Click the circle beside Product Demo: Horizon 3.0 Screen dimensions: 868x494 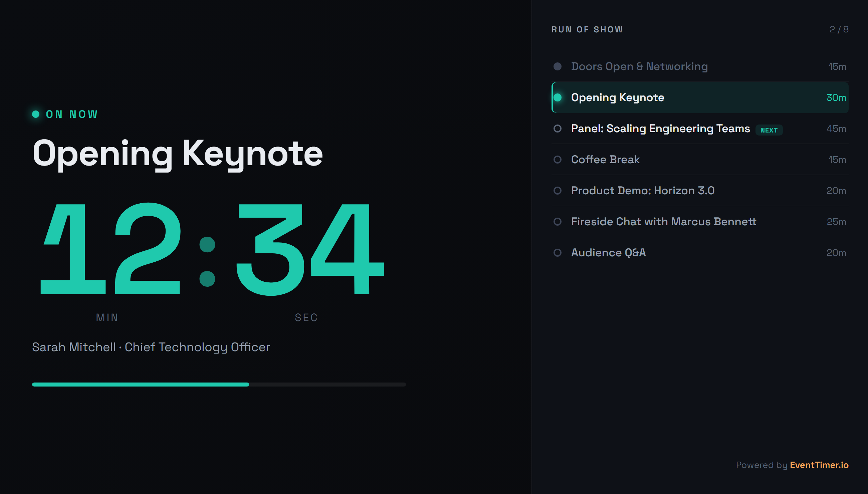coord(557,191)
